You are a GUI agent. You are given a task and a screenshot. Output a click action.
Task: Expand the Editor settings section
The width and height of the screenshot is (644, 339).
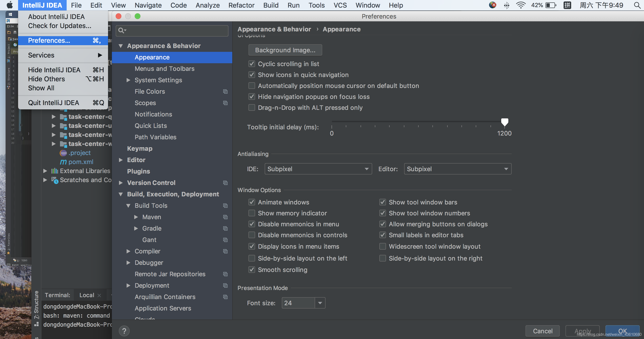click(x=121, y=160)
